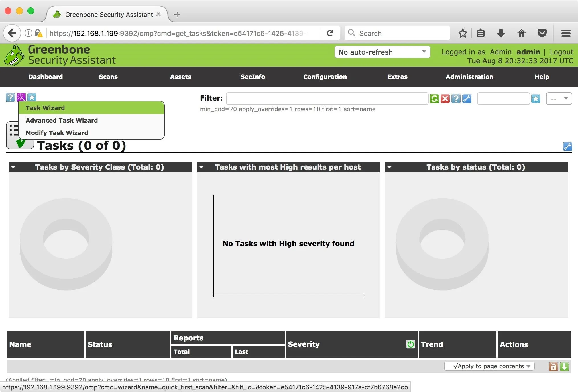
Task: Sort table by Trend column header
Action: (x=432, y=344)
